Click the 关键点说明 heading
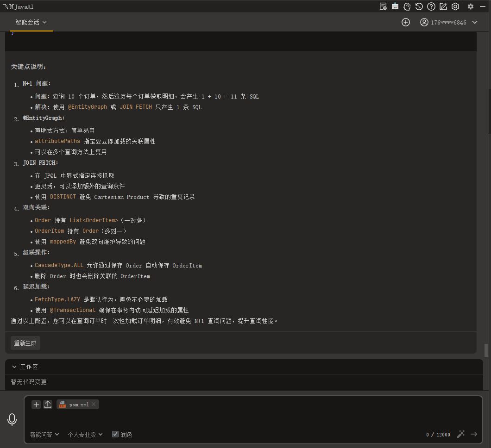This screenshot has height=448, width=491. point(29,67)
